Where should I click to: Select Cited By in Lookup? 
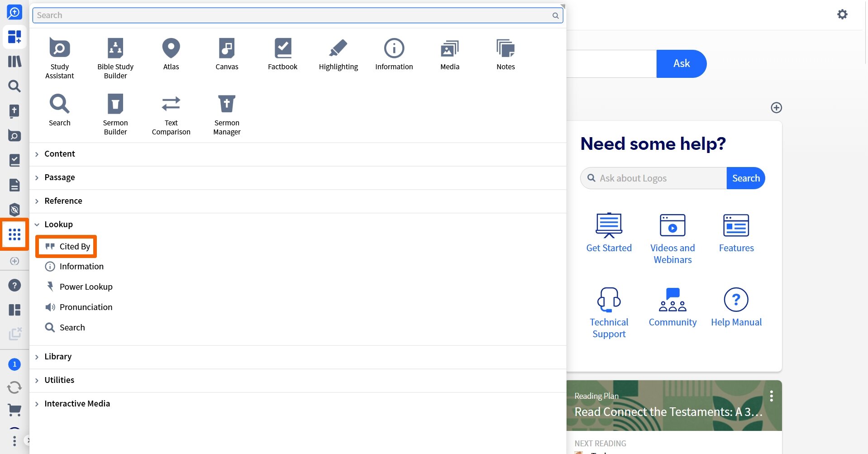click(67, 246)
